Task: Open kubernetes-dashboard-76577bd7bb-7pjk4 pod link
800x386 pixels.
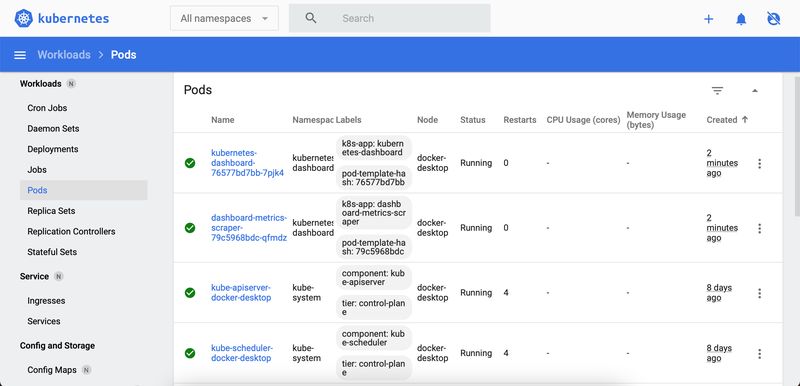Action: [x=247, y=163]
